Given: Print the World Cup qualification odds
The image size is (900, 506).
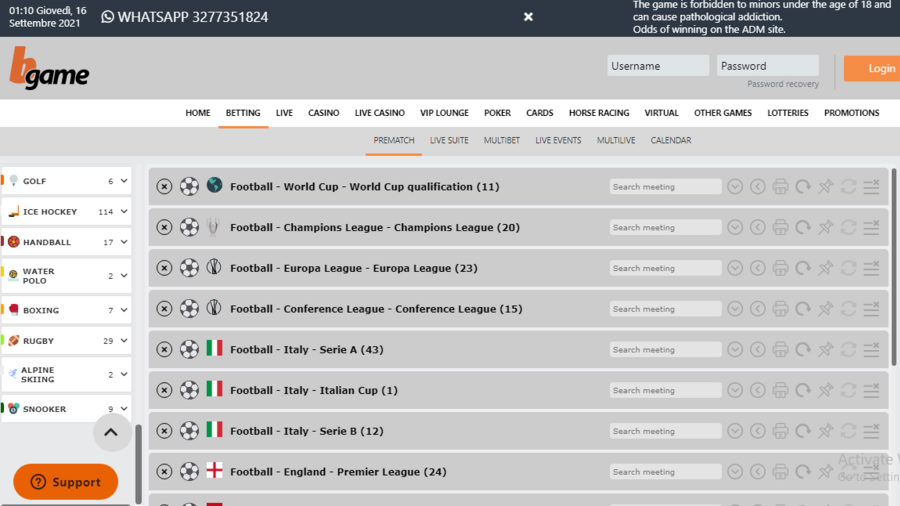Looking at the screenshot, I should (x=780, y=187).
